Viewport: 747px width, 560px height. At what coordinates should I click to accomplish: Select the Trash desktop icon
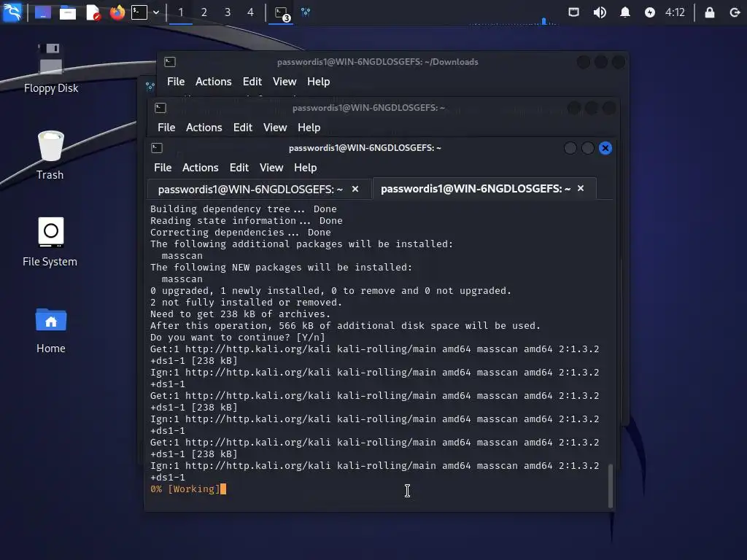point(50,155)
